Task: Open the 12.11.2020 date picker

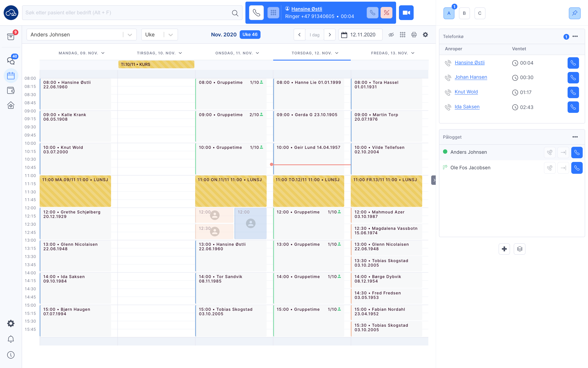Action: 360,35
